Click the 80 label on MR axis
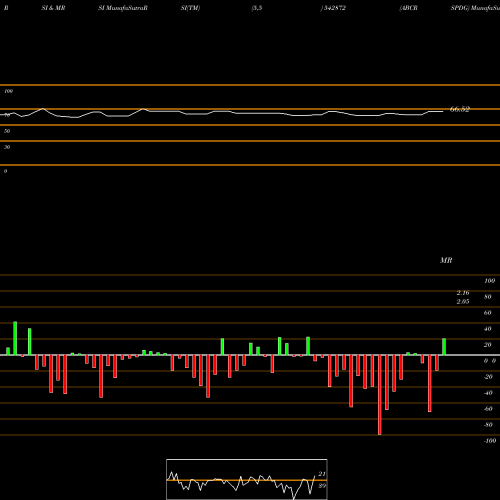 pos(488,297)
